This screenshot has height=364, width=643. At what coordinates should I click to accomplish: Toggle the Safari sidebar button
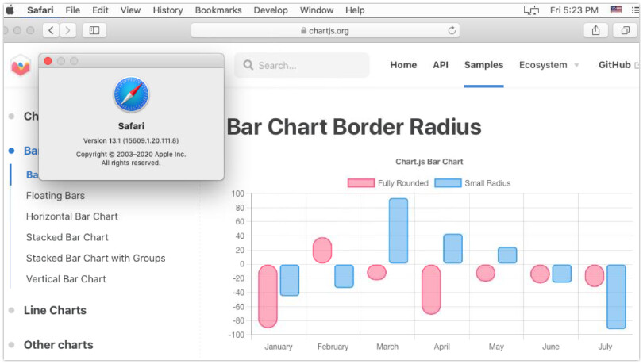(94, 30)
